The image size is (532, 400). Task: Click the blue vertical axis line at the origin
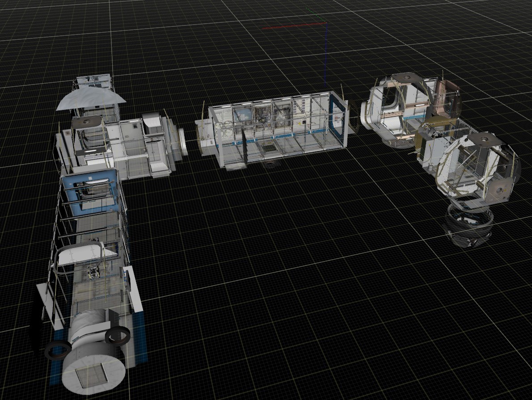[325, 54]
